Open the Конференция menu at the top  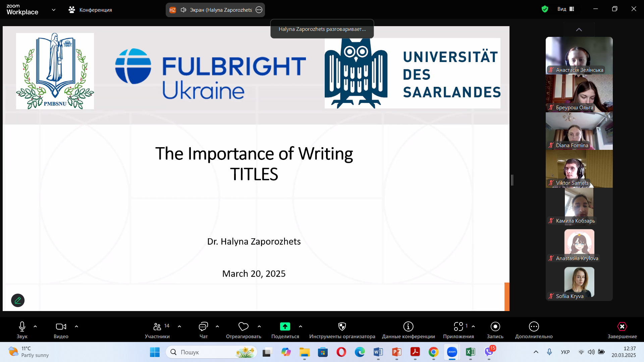coord(90,10)
